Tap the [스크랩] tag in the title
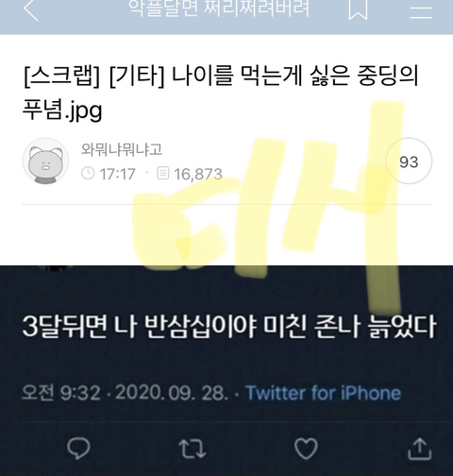 coord(62,76)
